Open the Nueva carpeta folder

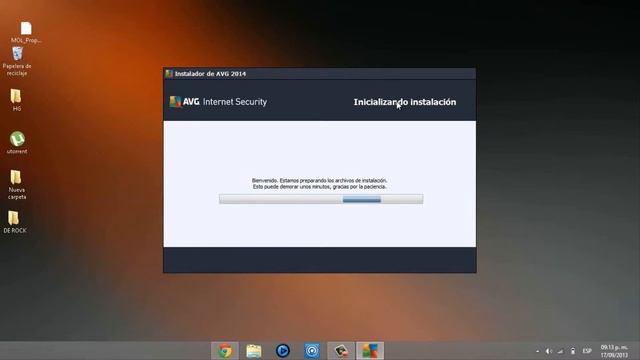click(17, 185)
